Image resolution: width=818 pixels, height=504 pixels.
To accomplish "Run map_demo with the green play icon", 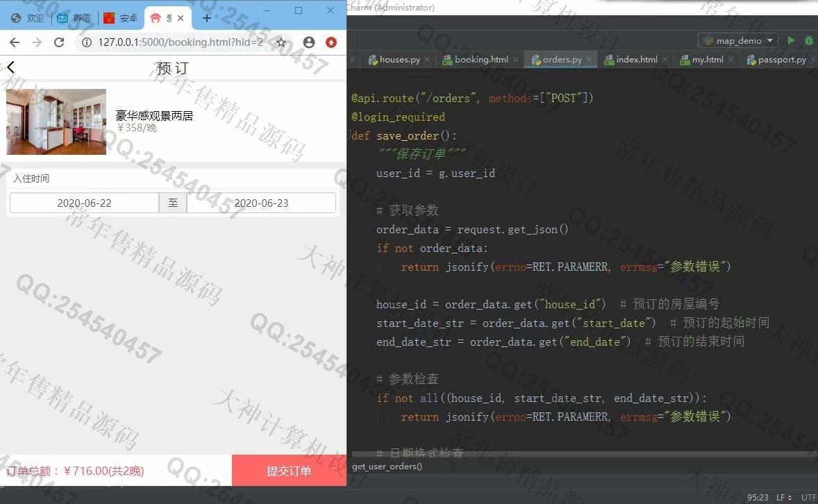I will pyautogui.click(x=791, y=41).
